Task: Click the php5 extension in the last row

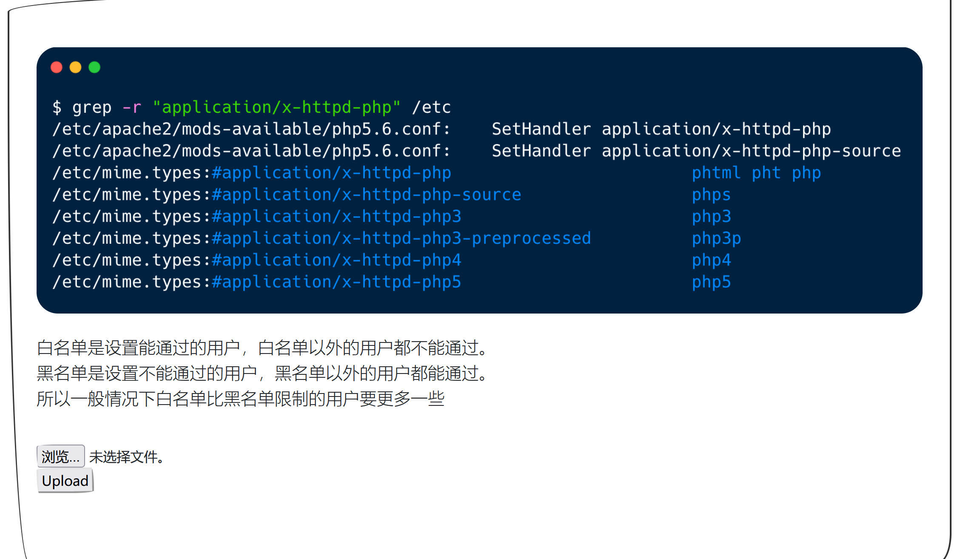Action: click(x=711, y=282)
